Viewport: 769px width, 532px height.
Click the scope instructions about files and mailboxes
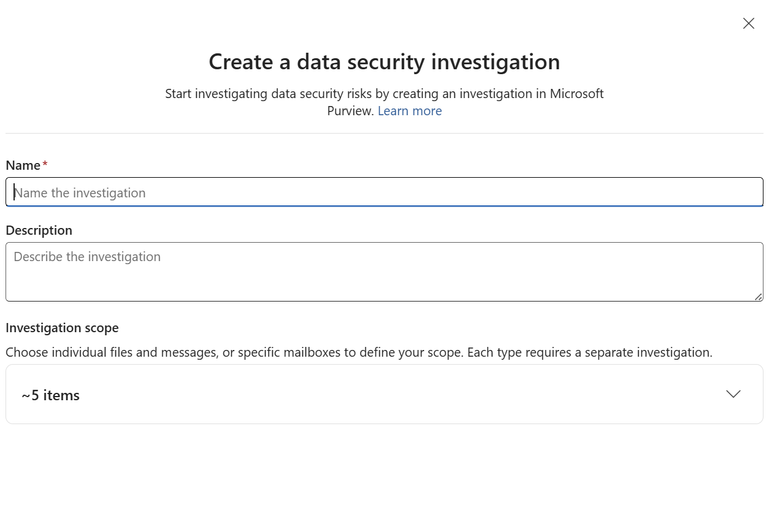(359, 352)
